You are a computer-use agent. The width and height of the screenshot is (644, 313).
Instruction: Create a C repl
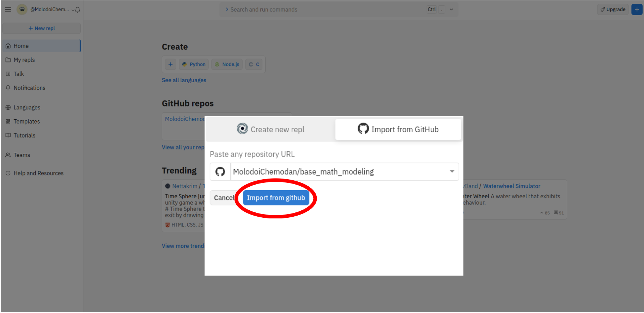pos(254,64)
